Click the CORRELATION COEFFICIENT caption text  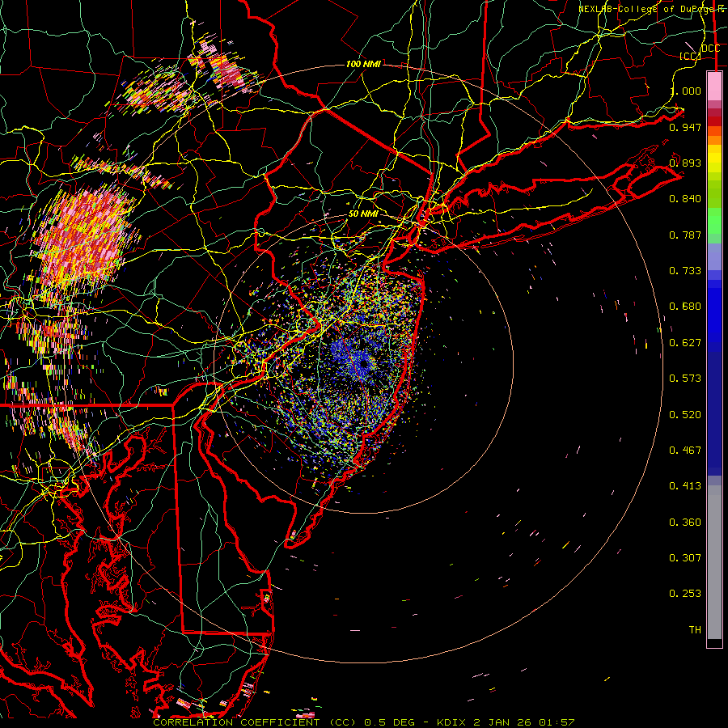coord(236,722)
